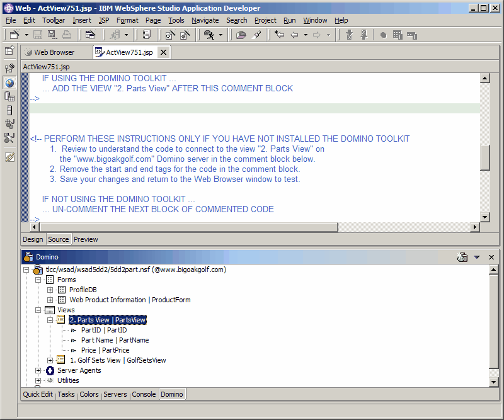
Task: Click the Back navigation arrow
Action: click(294, 35)
